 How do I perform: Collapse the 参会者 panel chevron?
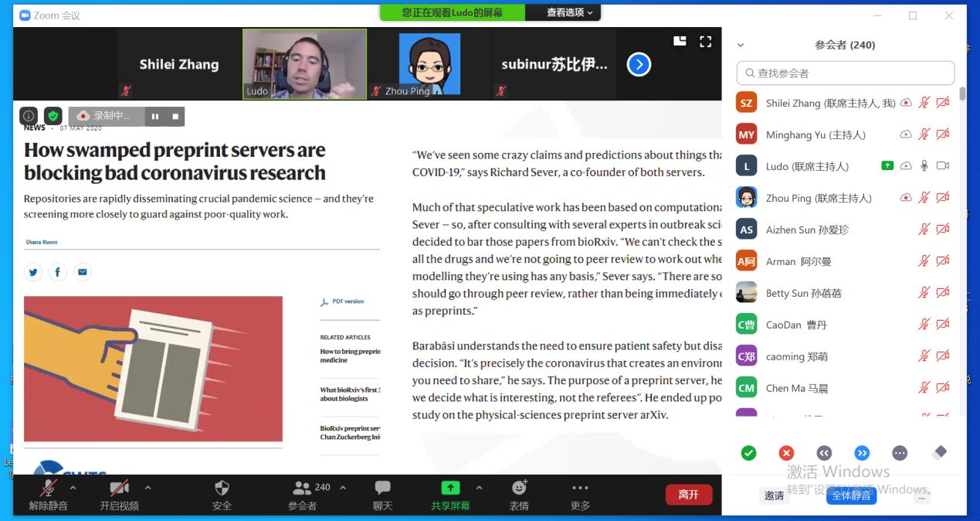tap(741, 46)
